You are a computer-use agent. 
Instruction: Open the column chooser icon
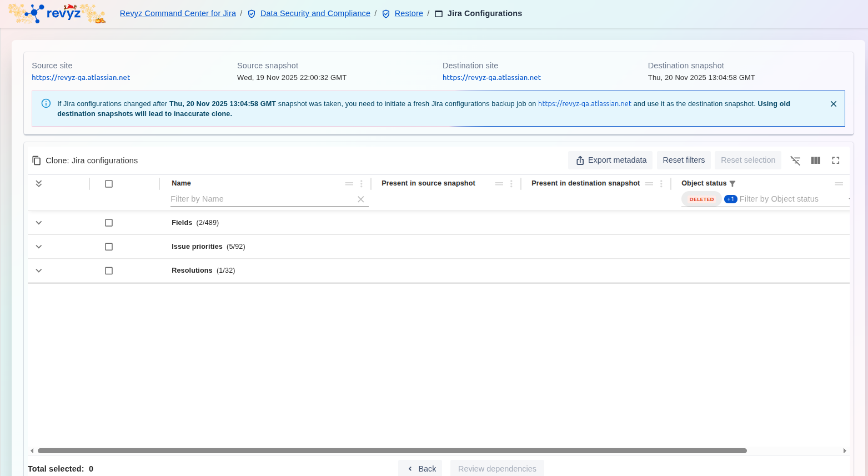[x=815, y=161]
